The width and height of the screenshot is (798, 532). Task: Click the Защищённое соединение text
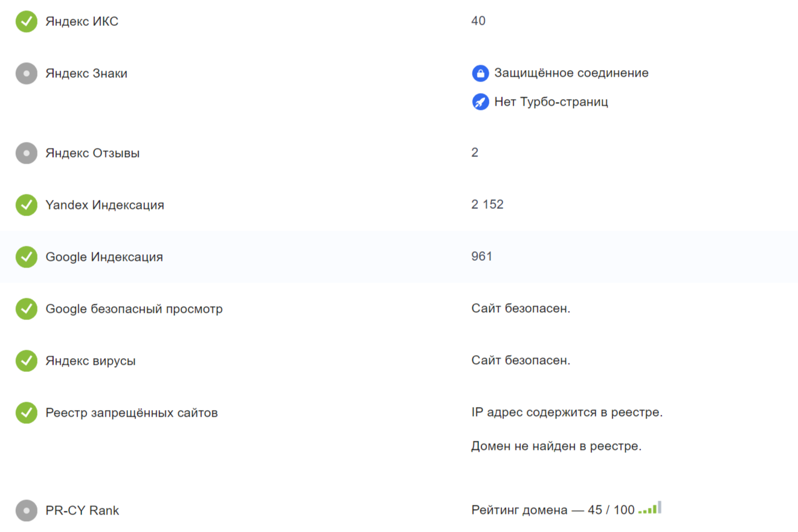tap(571, 73)
